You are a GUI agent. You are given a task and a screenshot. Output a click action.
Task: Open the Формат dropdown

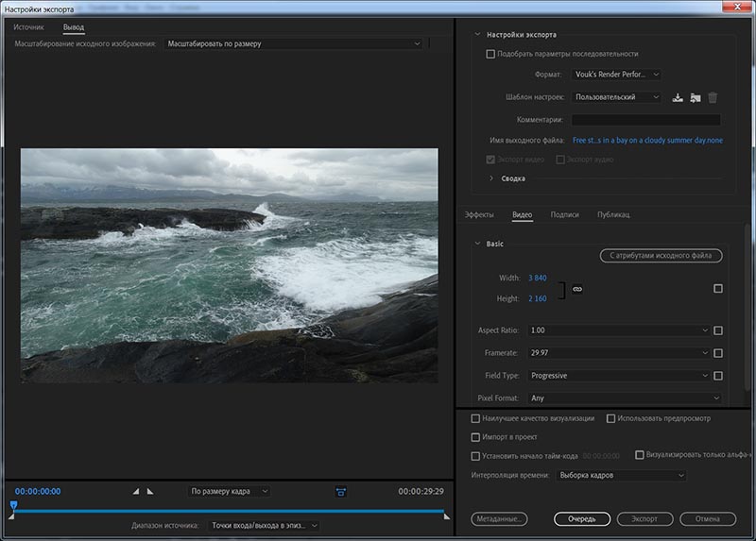pos(617,75)
